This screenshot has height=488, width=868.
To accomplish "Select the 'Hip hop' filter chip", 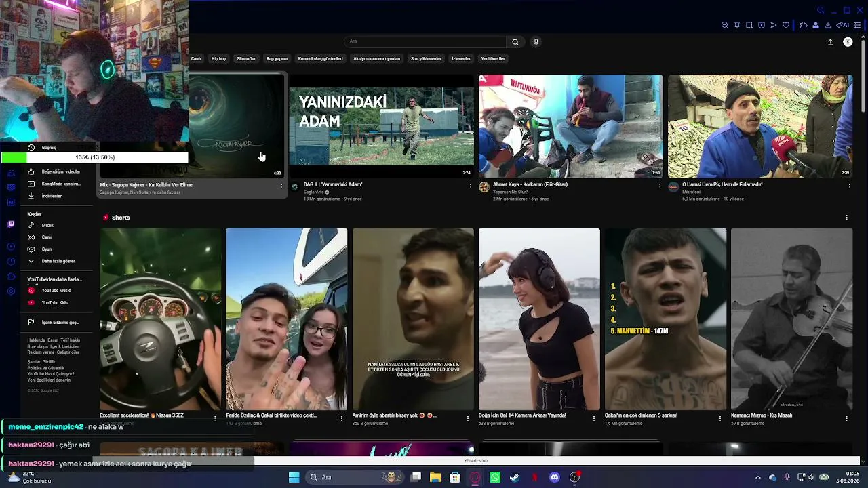I will click(x=219, y=59).
